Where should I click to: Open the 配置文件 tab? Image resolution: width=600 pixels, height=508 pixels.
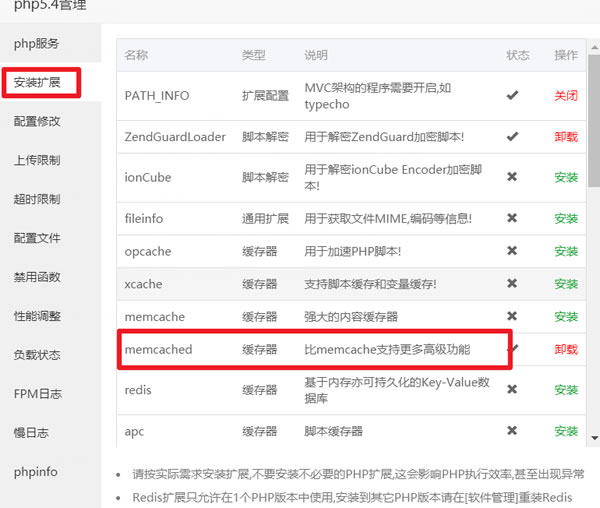(x=37, y=238)
